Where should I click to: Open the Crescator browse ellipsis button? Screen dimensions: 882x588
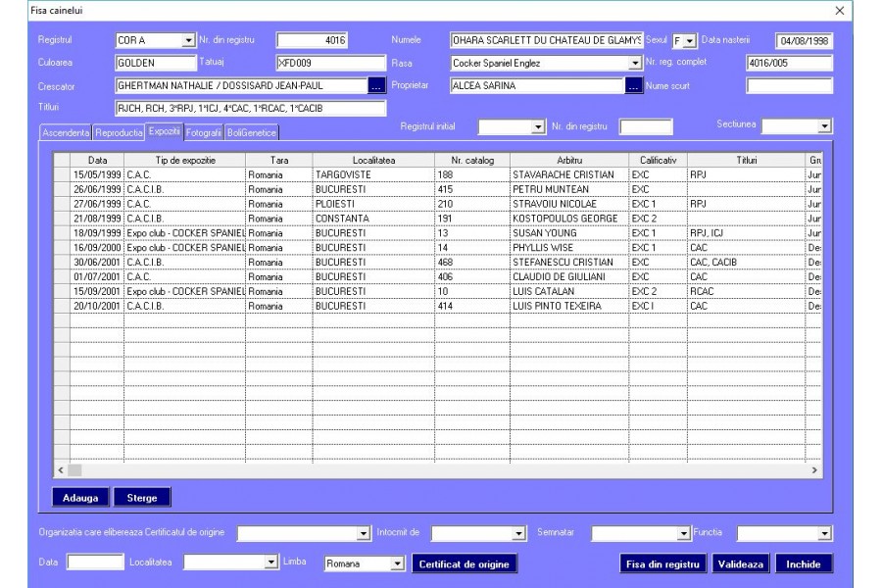(376, 85)
